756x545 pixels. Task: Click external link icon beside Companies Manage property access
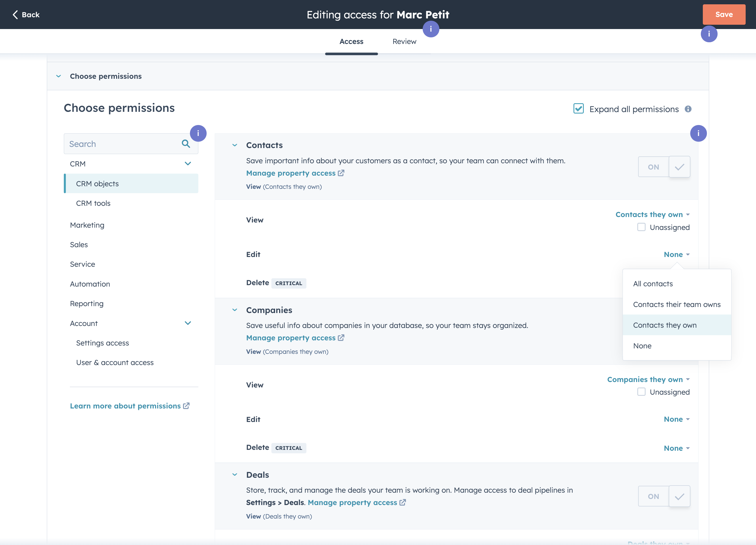pyautogui.click(x=341, y=338)
